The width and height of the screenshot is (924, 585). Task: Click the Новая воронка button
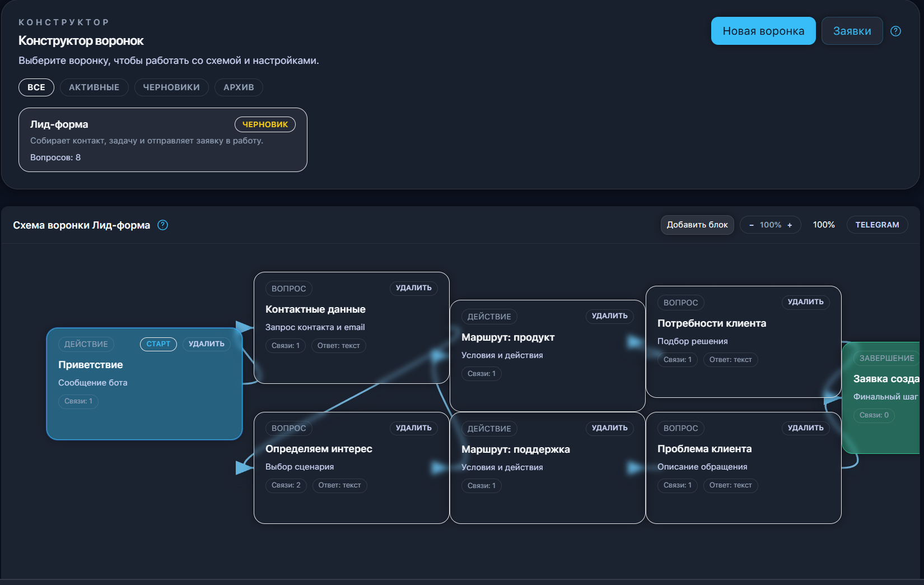[763, 31]
